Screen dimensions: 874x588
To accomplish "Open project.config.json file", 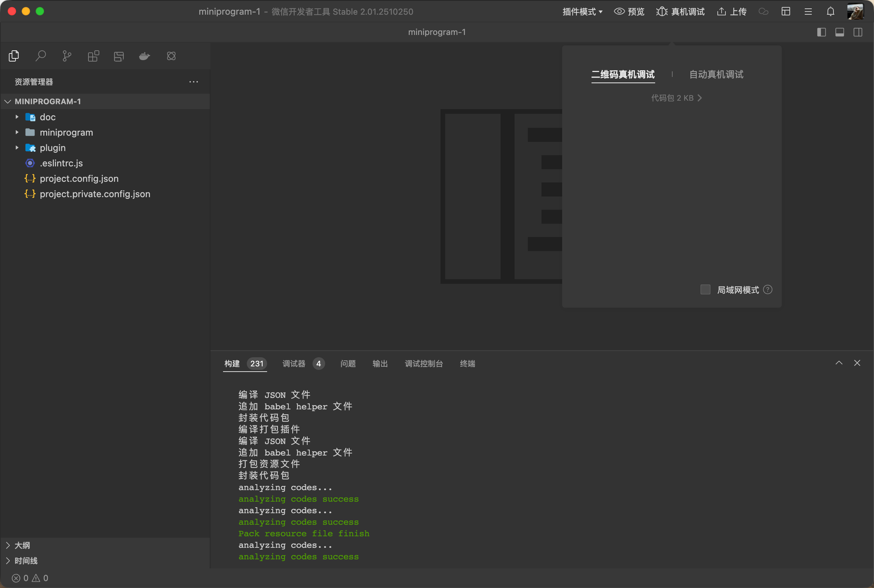I will tap(79, 179).
